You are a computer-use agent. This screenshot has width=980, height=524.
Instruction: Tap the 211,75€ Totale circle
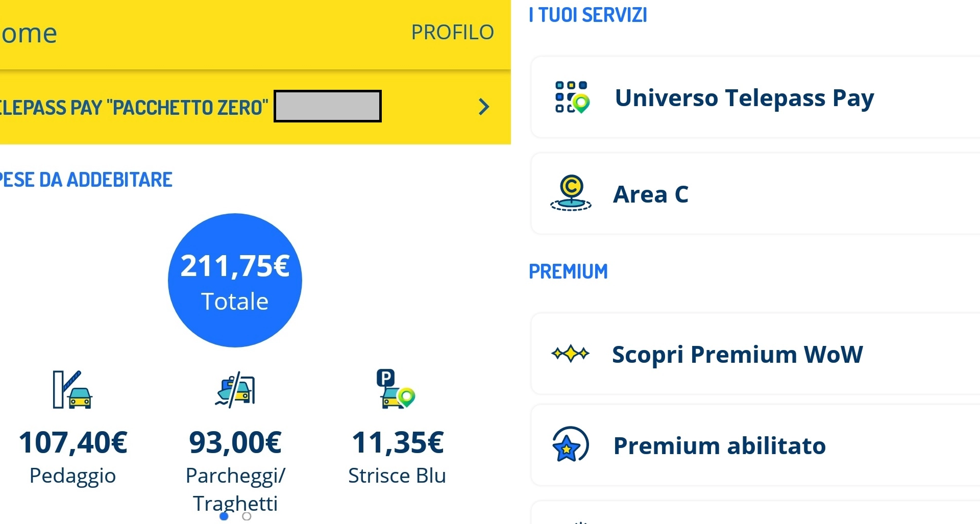pyautogui.click(x=235, y=280)
